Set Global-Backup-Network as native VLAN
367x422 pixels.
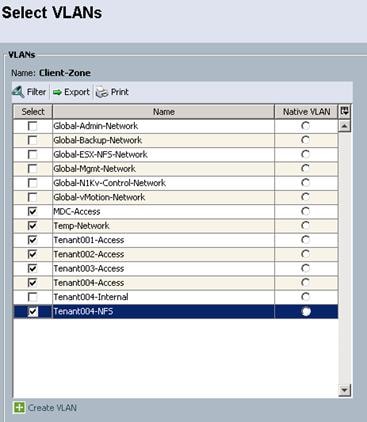pyautogui.click(x=306, y=140)
